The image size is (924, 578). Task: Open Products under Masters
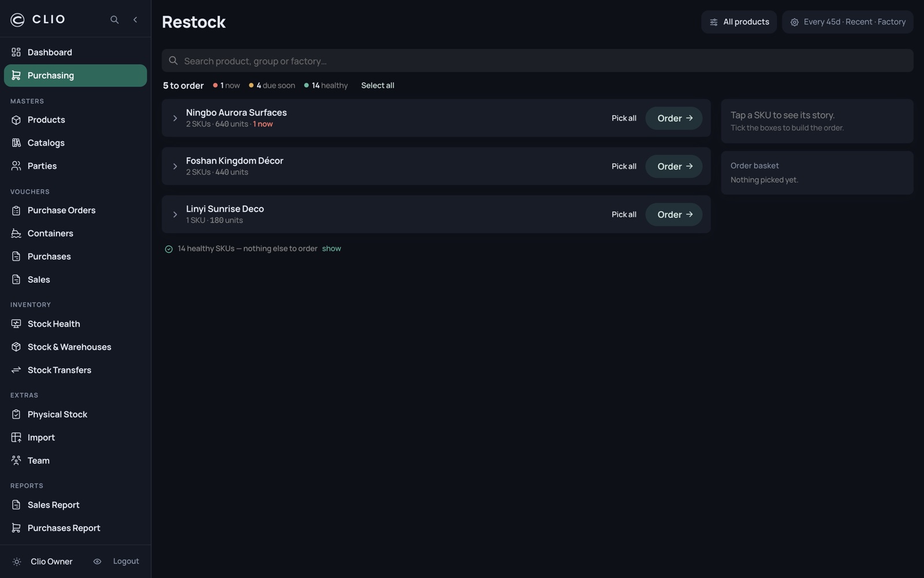pyautogui.click(x=75, y=120)
